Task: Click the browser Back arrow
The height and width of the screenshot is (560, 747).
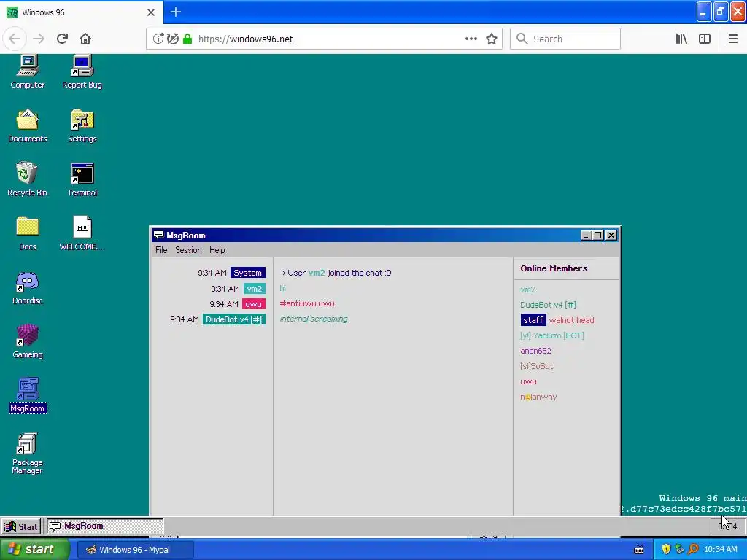Action: click(15, 39)
